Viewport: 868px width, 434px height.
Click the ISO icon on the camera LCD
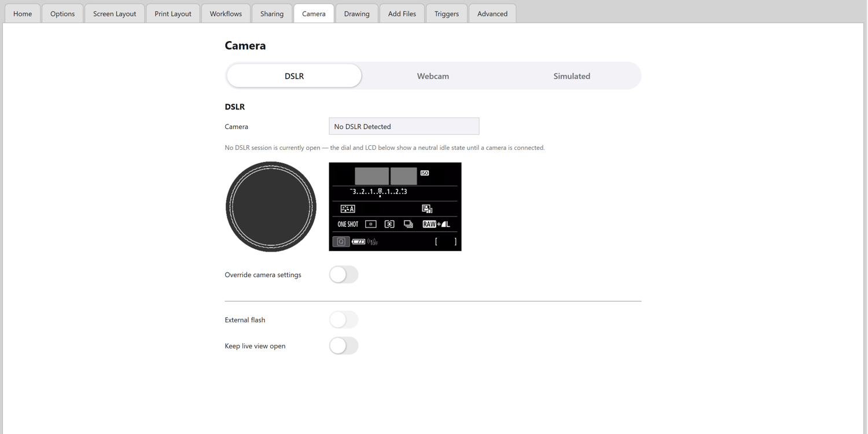coord(425,173)
